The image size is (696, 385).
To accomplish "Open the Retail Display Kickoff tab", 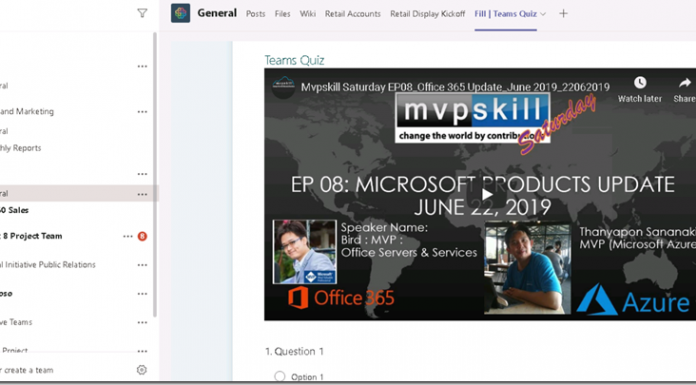I will coord(427,14).
